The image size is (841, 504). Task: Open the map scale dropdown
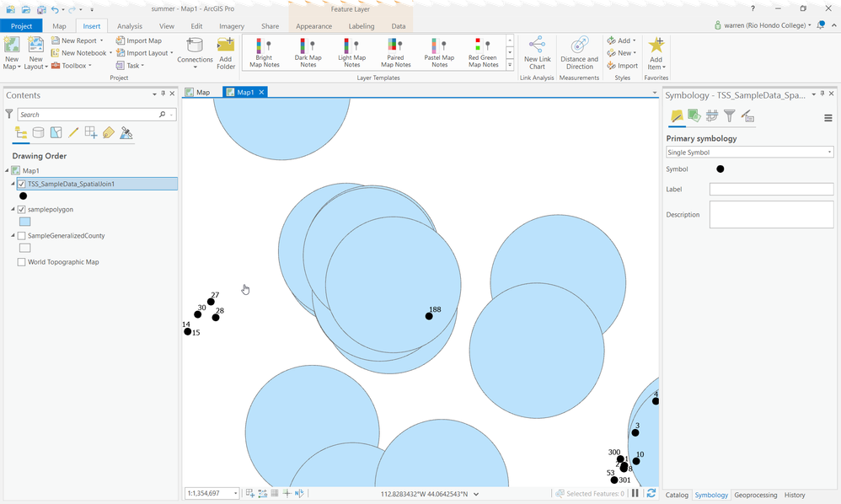tap(235, 493)
